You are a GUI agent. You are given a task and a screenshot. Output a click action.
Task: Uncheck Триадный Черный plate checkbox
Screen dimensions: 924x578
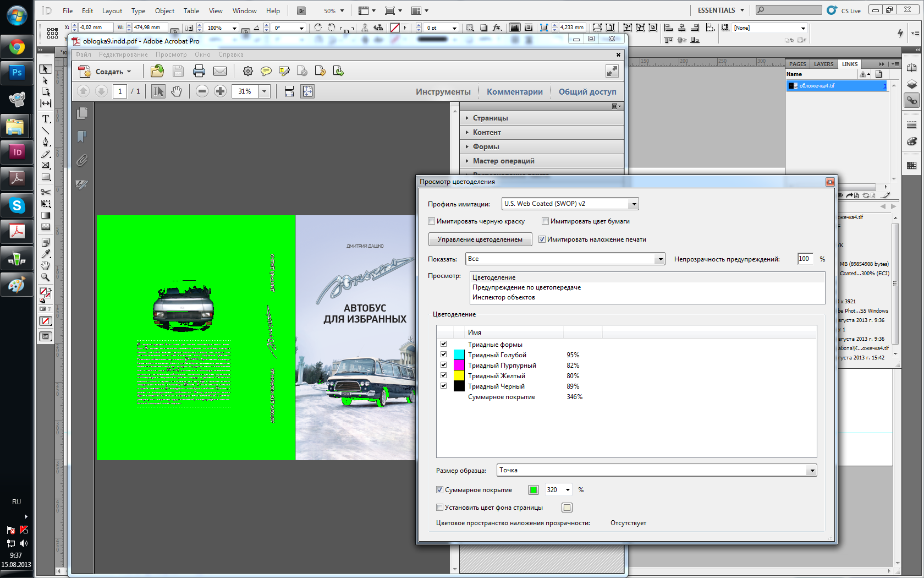[x=443, y=386]
